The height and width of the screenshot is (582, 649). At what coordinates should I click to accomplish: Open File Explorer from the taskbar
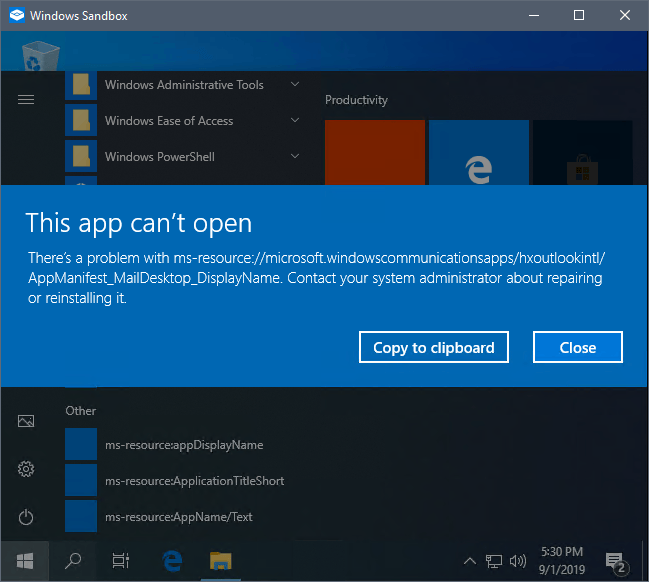(x=221, y=561)
